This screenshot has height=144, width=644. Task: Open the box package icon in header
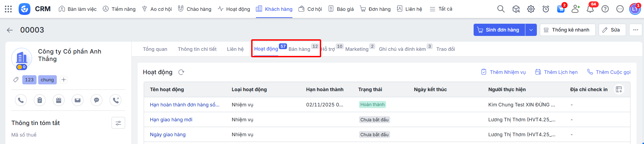tap(516, 9)
